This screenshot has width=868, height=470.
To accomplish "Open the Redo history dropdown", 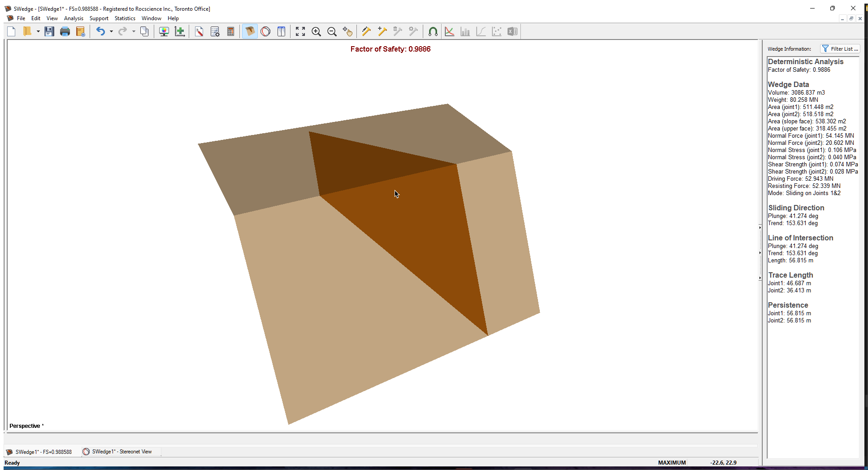I will point(133,31).
